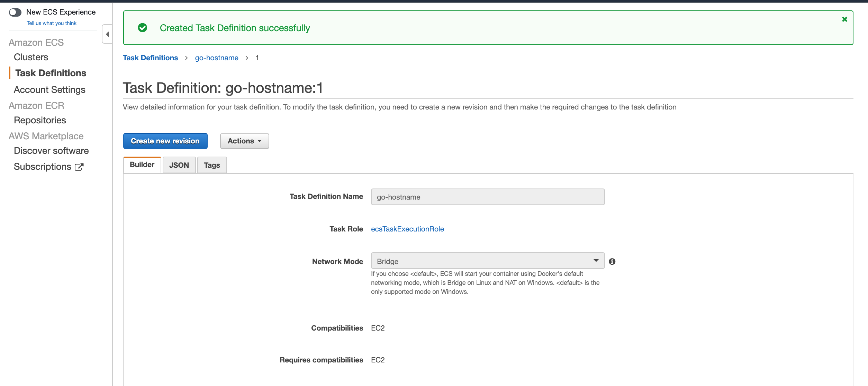868x386 pixels.
Task: Click the 'AWS Marketplace' sidebar heading
Action: point(46,136)
